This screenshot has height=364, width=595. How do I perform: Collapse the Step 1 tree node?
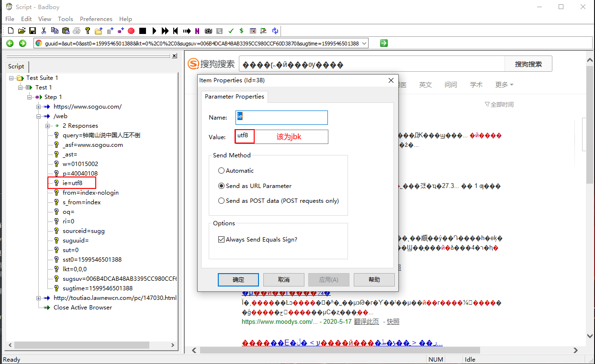coord(29,97)
